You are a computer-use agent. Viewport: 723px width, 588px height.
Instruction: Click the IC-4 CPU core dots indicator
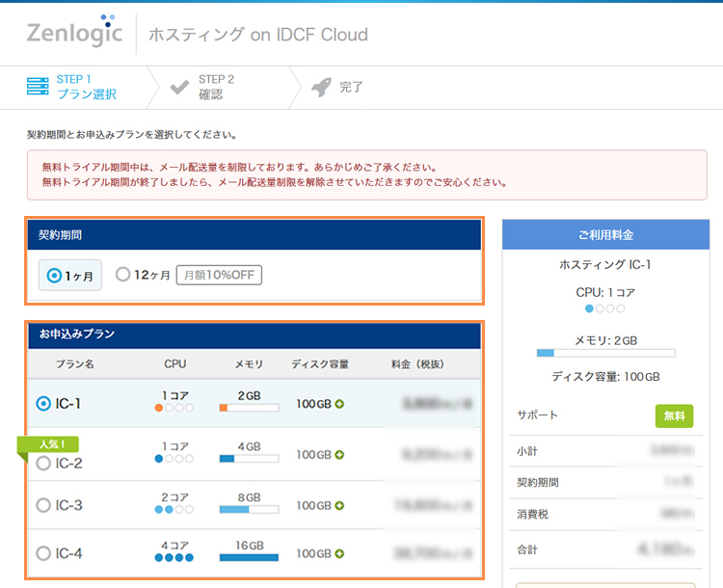(174, 557)
